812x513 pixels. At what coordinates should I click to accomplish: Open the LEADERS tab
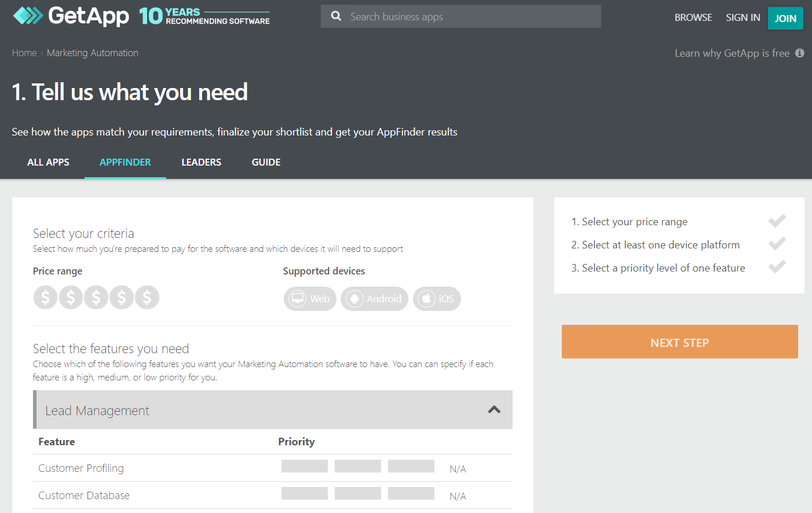pyautogui.click(x=201, y=162)
